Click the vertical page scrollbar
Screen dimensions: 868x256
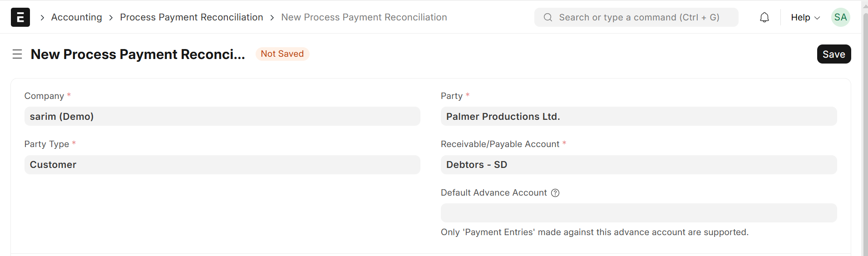[865, 136]
